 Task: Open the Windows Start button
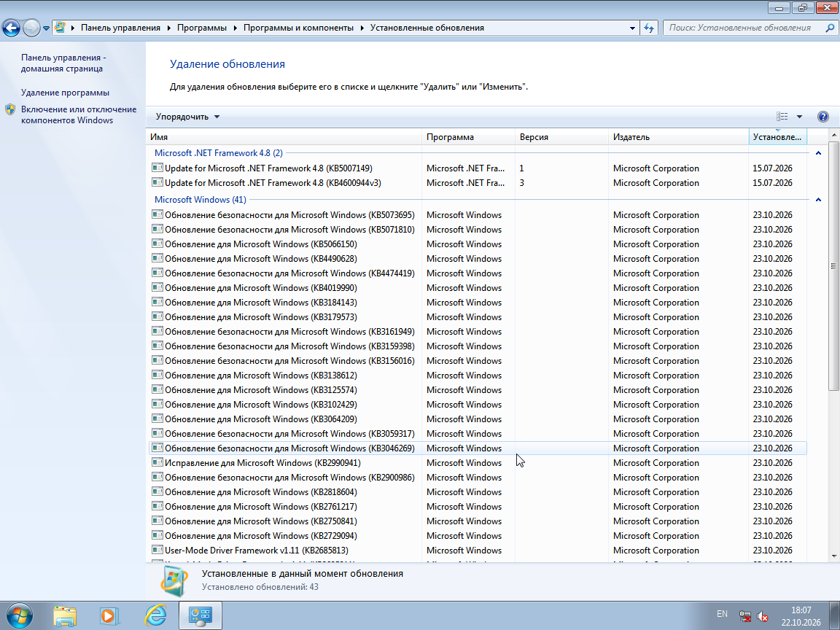(19, 615)
